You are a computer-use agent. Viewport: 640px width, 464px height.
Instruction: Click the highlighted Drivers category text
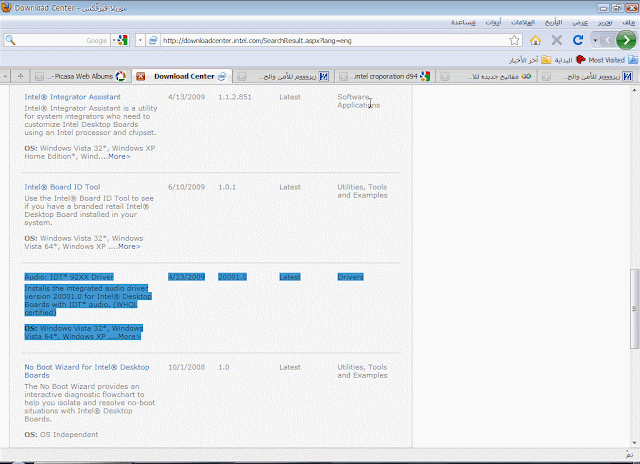coord(350,277)
